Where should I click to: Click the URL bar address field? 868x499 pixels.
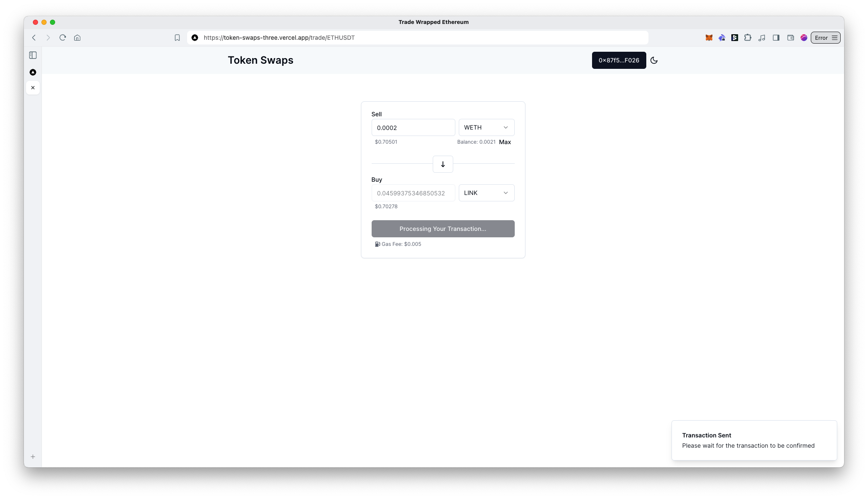pyautogui.click(x=417, y=38)
